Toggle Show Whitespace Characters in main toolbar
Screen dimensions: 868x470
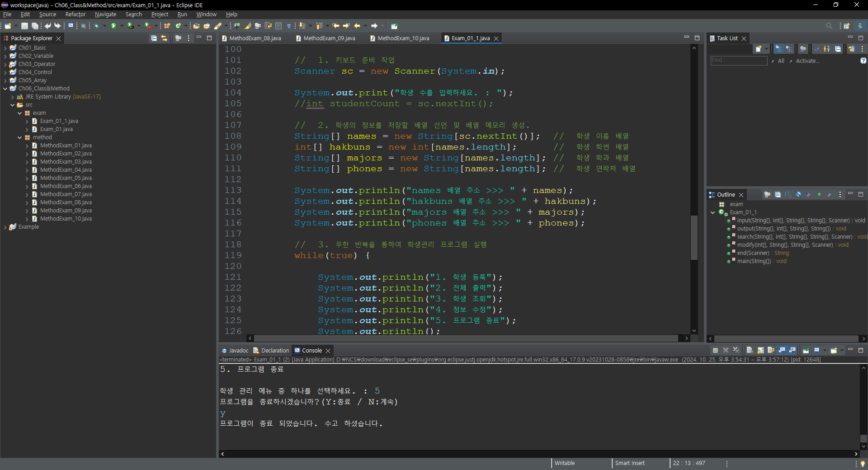pos(289,26)
